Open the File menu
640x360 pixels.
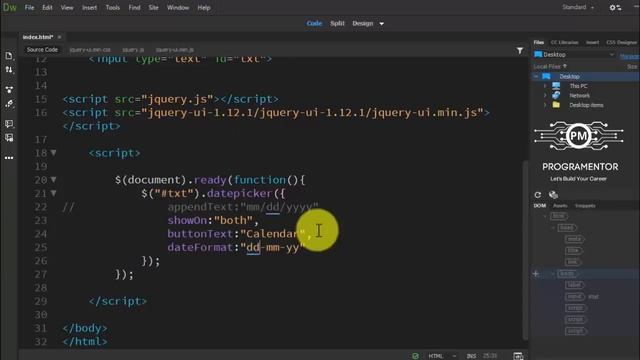coord(29,7)
